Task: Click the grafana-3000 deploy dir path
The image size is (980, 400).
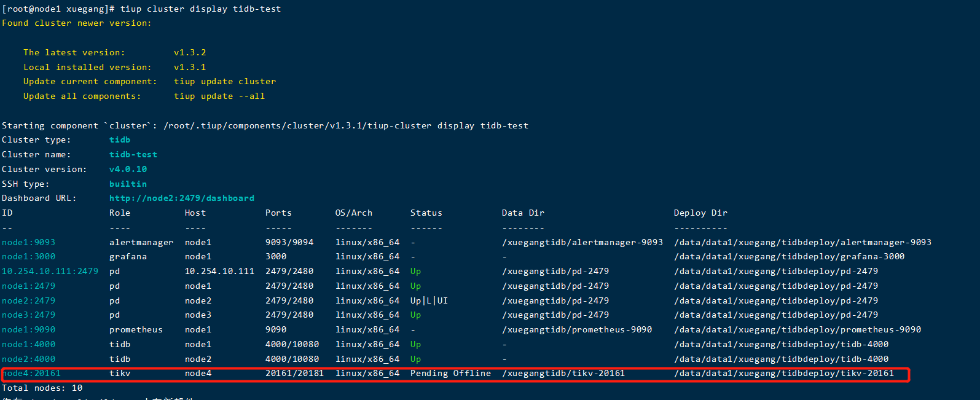Action: [789, 257]
